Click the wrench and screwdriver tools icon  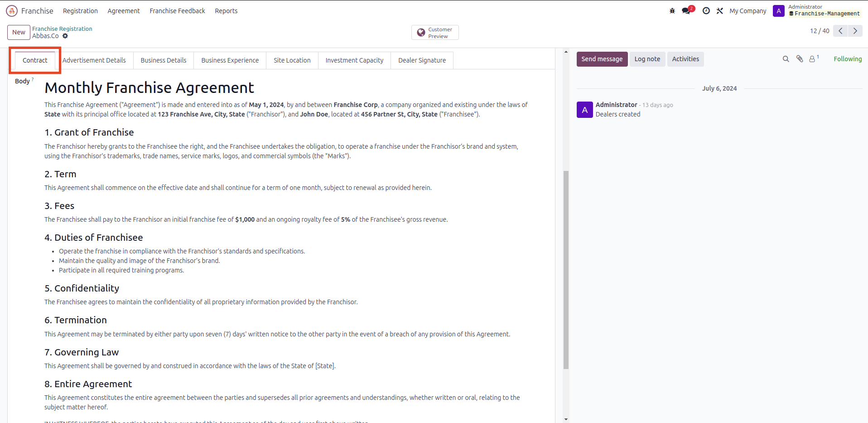pyautogui.click(x=720, y=11)
